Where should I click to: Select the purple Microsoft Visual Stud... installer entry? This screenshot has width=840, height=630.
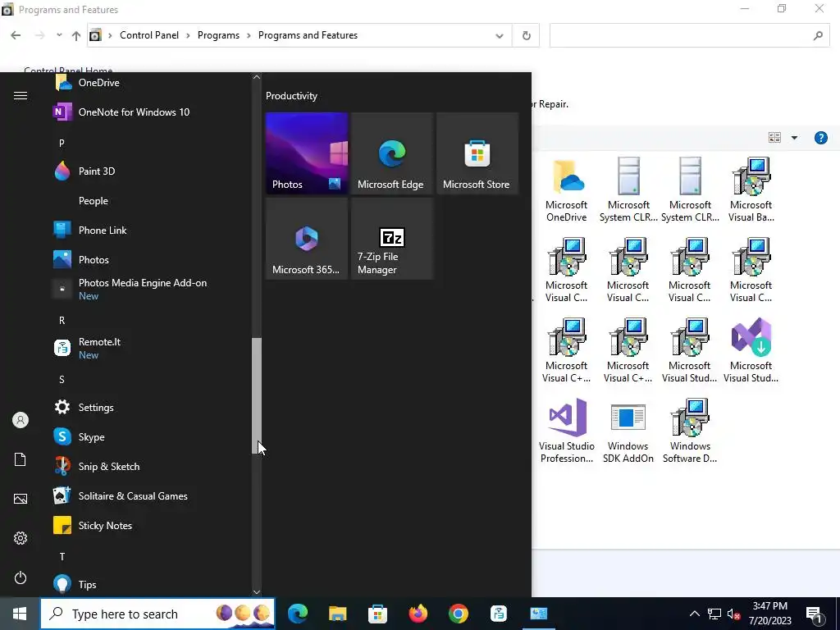pos(751,351)
